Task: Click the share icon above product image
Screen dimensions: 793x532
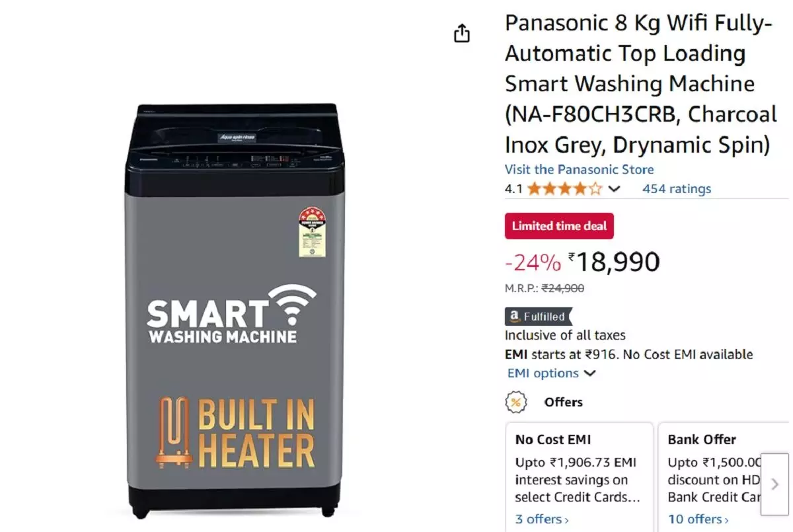Action: (x=461, y=34)
